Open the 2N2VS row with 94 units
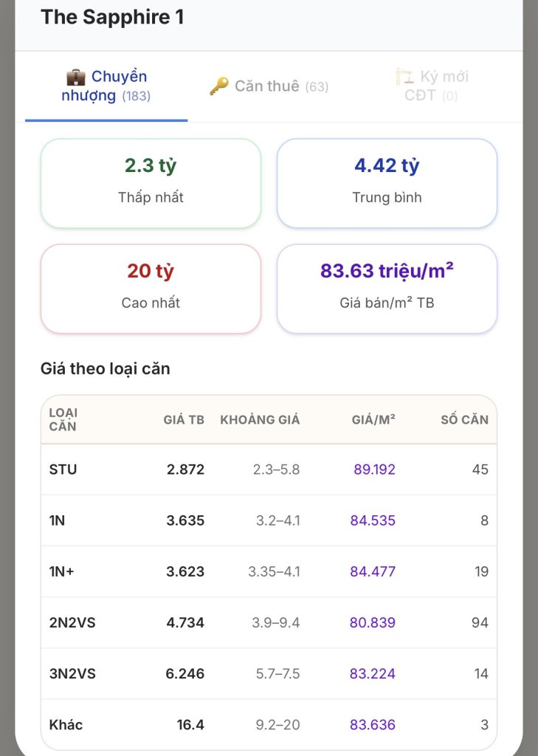The image size is (538, 756). click(269, 622)
